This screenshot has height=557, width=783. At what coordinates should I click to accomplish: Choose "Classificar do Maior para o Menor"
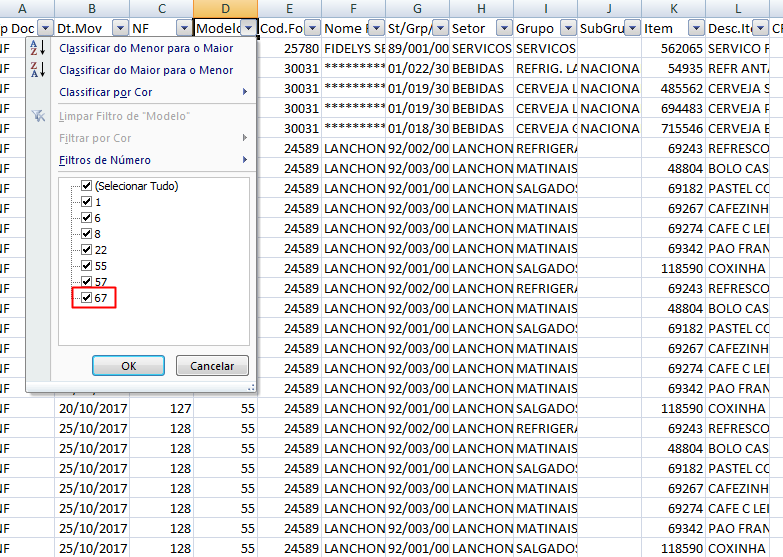[x=146, y=70]
